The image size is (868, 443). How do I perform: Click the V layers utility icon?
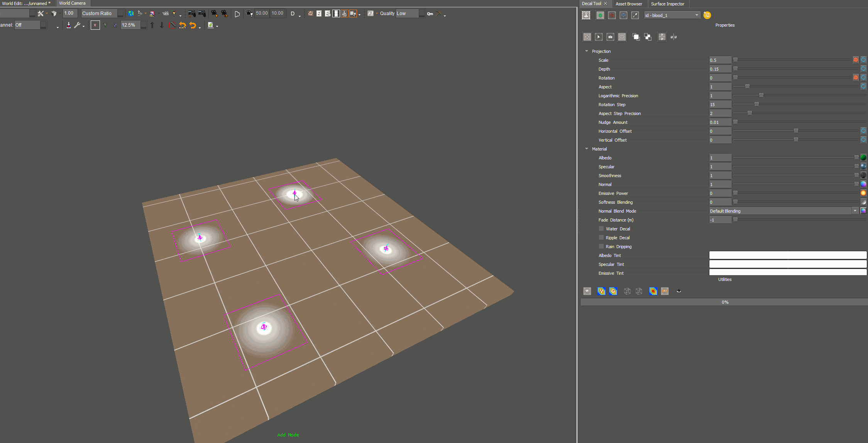[601, 291]
